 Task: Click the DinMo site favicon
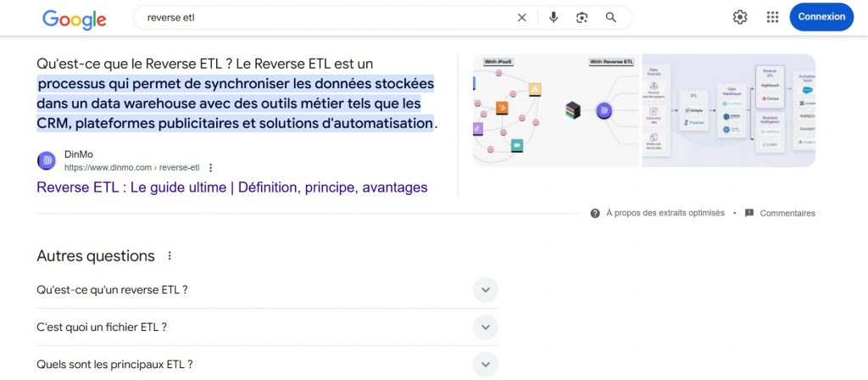pos(47,160)
